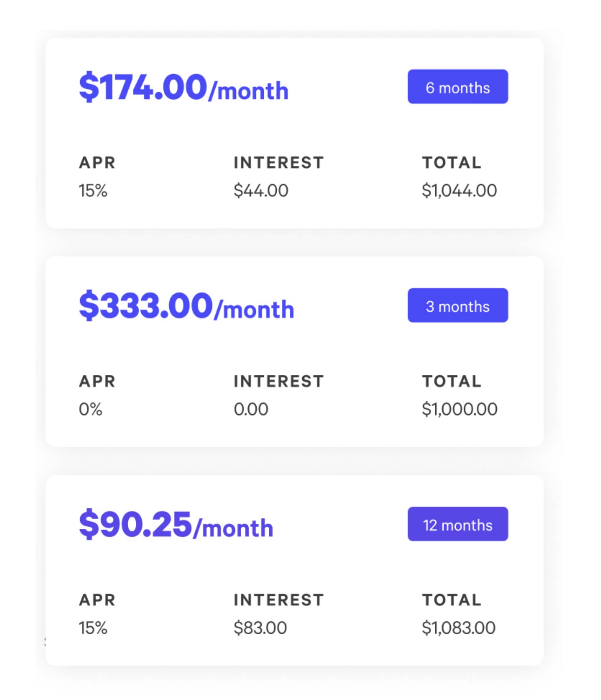
Task: Click the $44.00 interest amount
Action: pyautogui.click(x=261, y=191)
